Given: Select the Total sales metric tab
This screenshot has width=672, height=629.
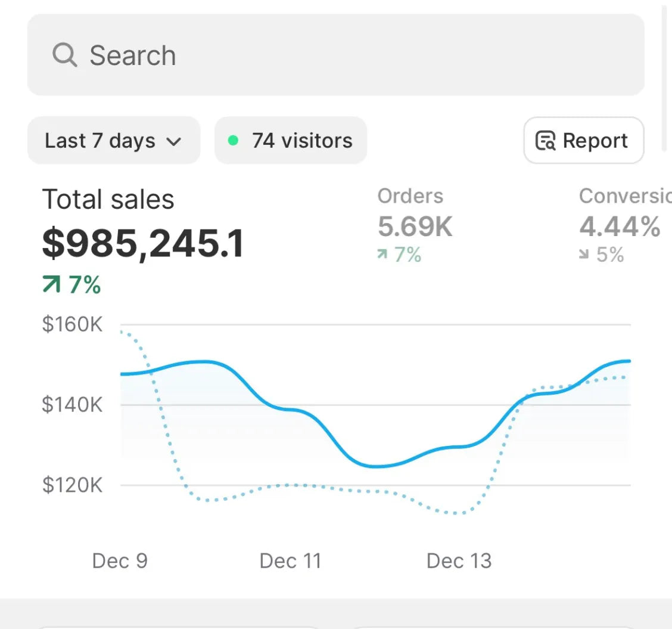Looking at the screenshot, I should [108, 199].
